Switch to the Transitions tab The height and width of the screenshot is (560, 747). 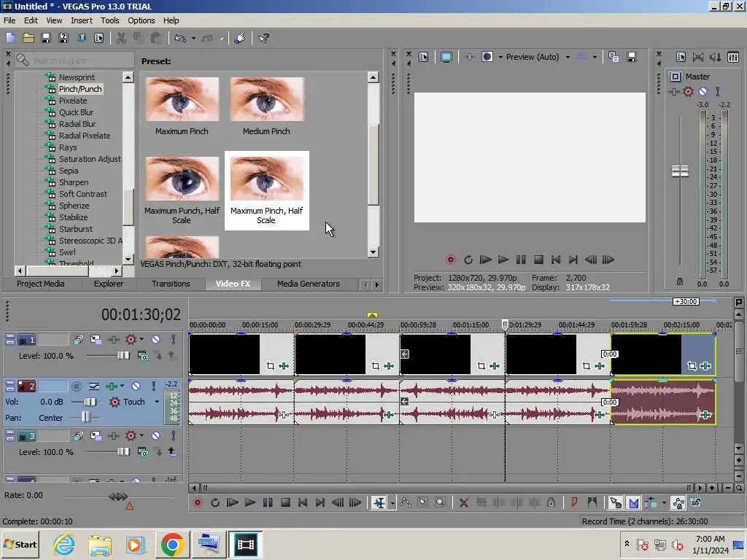pyautogui.click(x=171, y=284)
